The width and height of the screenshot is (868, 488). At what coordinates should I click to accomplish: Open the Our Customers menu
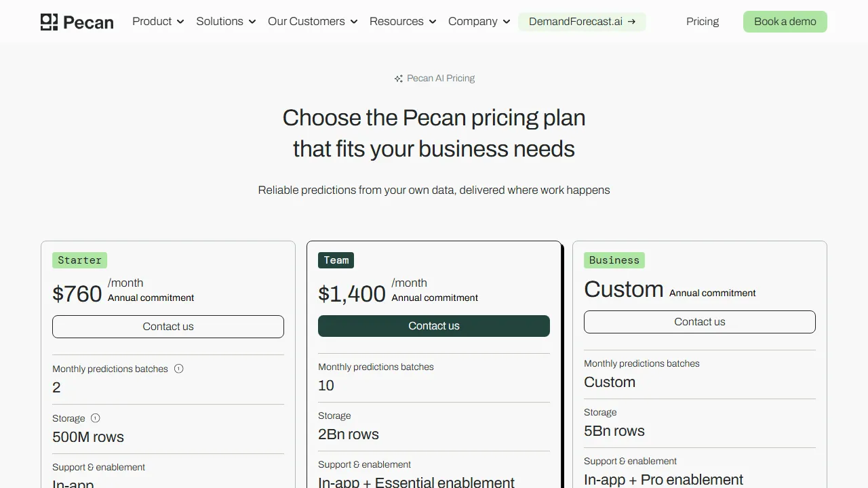[313, 22]
